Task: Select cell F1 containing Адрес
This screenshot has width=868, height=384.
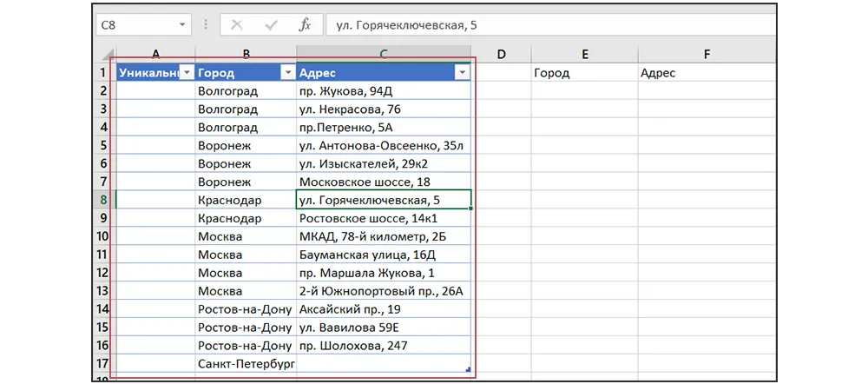Action: [x=707, y=73]
